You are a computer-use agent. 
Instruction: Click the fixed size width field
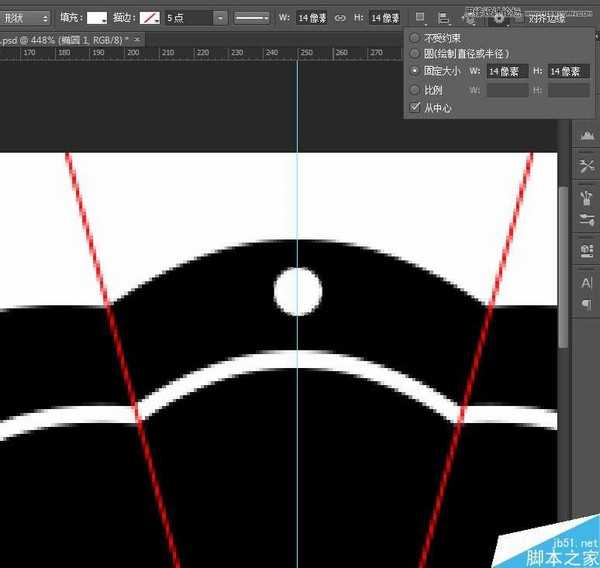pos(507,72)
